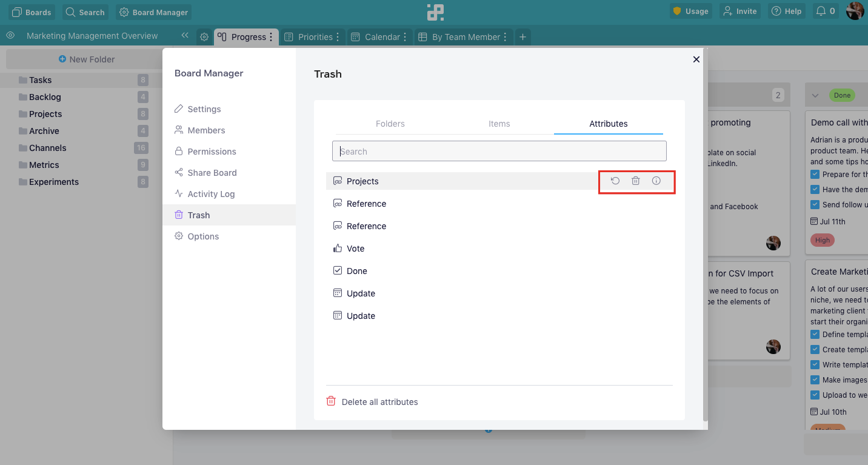868x465 pixels.
Task: Collapse the Done column chevron
Action: [x=815, y=95]
